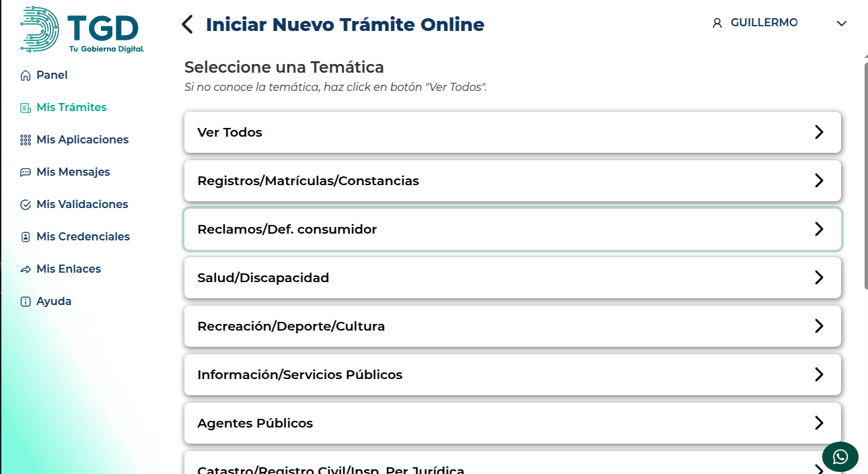Click the chevron on Ver Todos row
This screenshot has height=474, width=868.
[819, 132]
